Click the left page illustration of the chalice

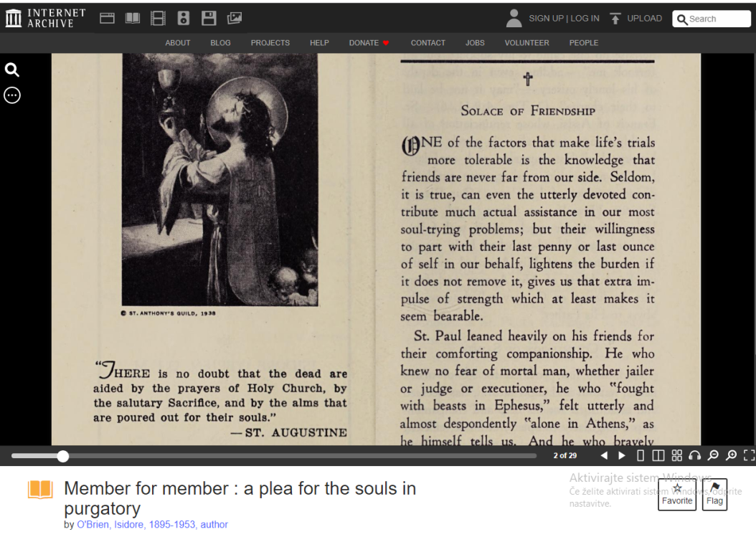click(220, 179)
